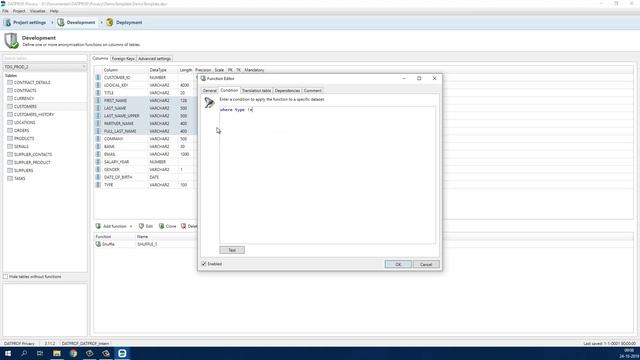This screenshot has height=360, width=640.
Task: Confirm with the OK button
Action: [x=398, y=264]
